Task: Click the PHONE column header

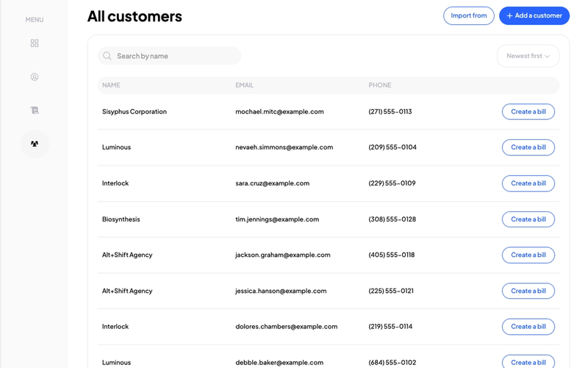Action: (x=379, y=85)
